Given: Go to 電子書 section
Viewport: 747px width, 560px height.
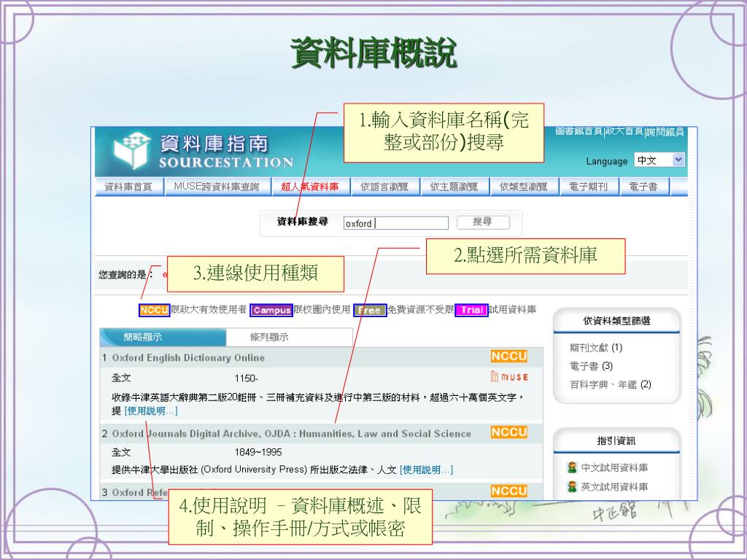Looking at the screenshot, I should click(x=643, y=187).
